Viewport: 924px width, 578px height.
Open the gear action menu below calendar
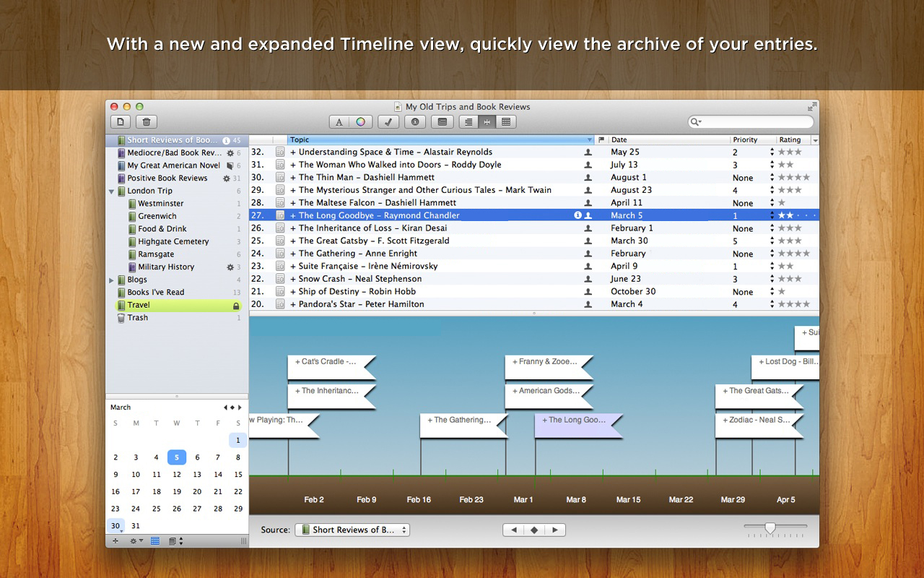pyautogui.click(x=135, y=541)
